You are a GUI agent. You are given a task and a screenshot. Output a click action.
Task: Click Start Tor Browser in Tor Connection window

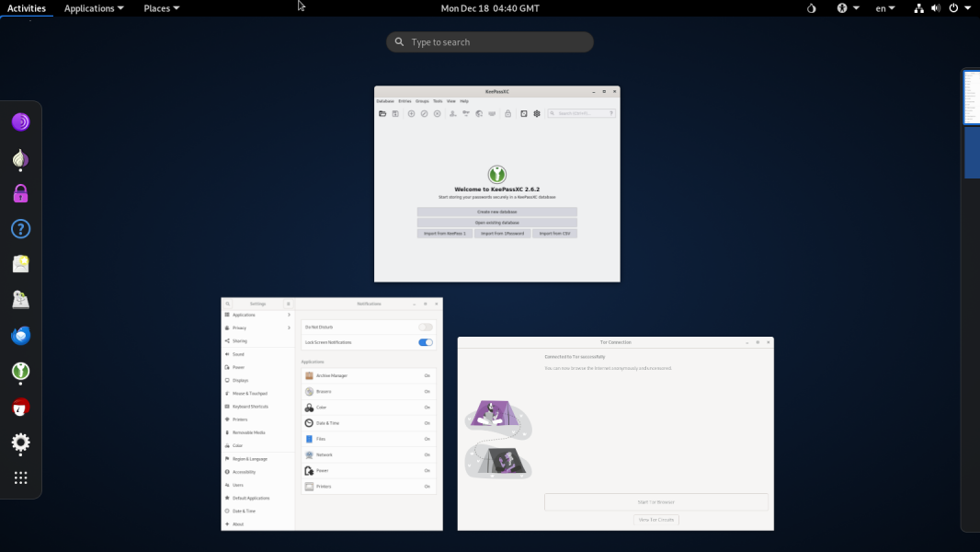coord(656,502)
